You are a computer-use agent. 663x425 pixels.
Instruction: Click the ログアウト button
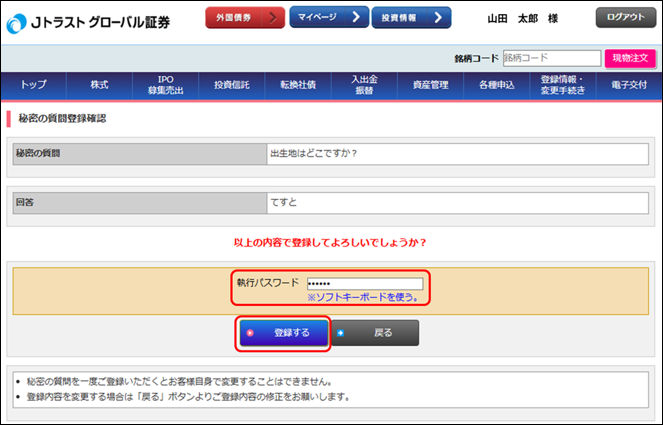point(626,17)
